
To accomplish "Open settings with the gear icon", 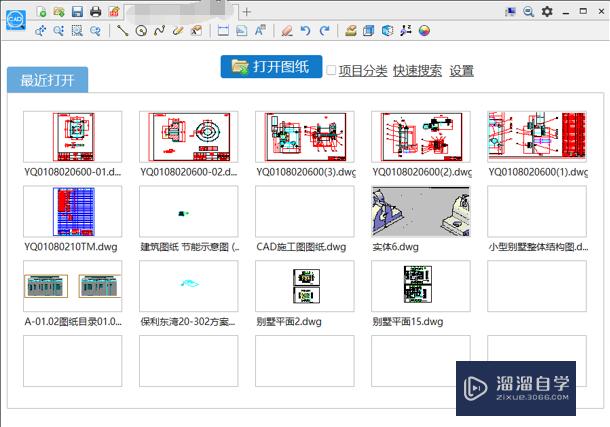I will 547,12.
